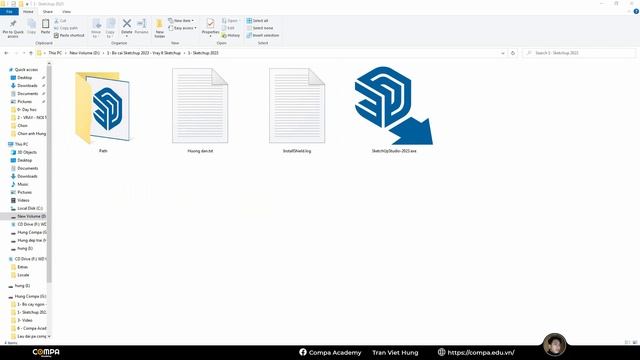
Task: Click the Paste ribbon icon
Action: coord(45,24)
